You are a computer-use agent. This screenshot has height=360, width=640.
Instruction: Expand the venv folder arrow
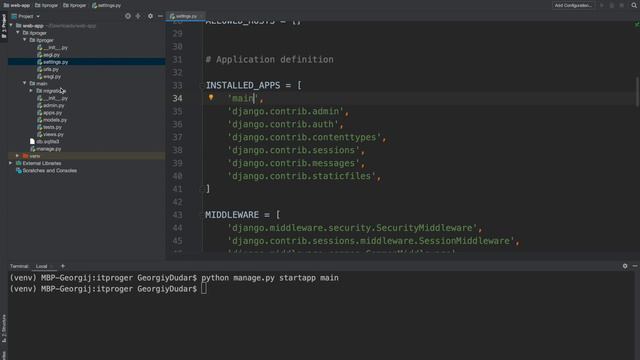(18, 156)
